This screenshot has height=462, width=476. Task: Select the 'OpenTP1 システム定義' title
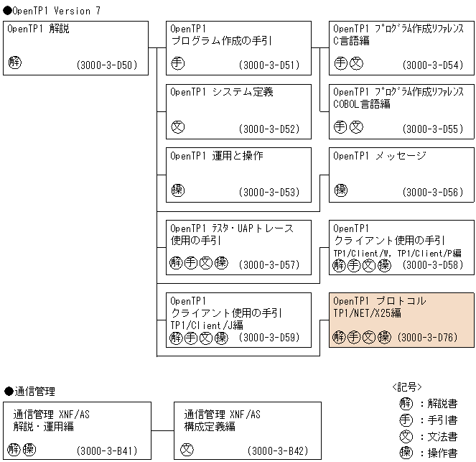[222, 92]
